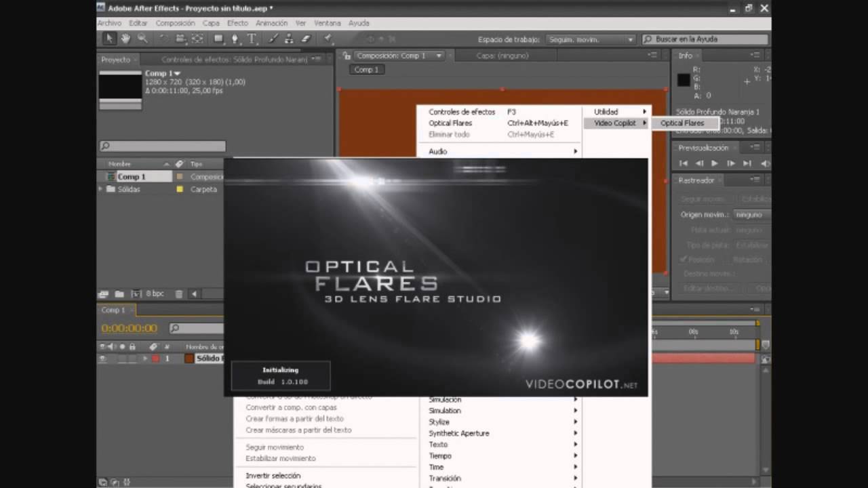
Task: Open the Animación menu
Action: point(271,23)
